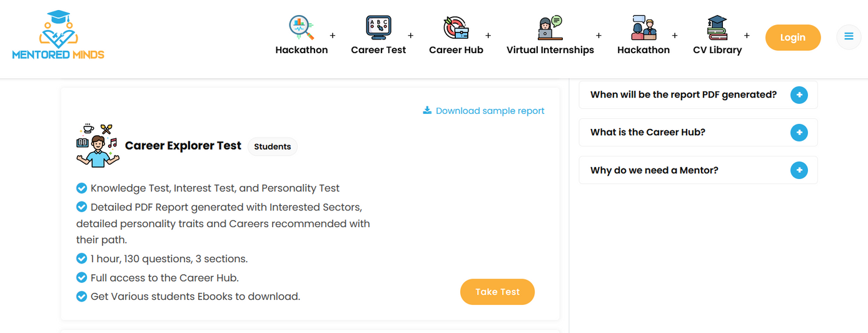Image resolution: width=868 pixels, height=333 pixels.
Task: Click the Virtual Internships laptop person icon
Action: pyautogui.click(x=550, y=28)
